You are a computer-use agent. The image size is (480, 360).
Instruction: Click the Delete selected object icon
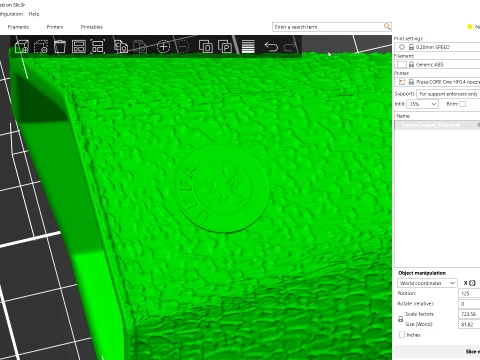coord(41,46)
